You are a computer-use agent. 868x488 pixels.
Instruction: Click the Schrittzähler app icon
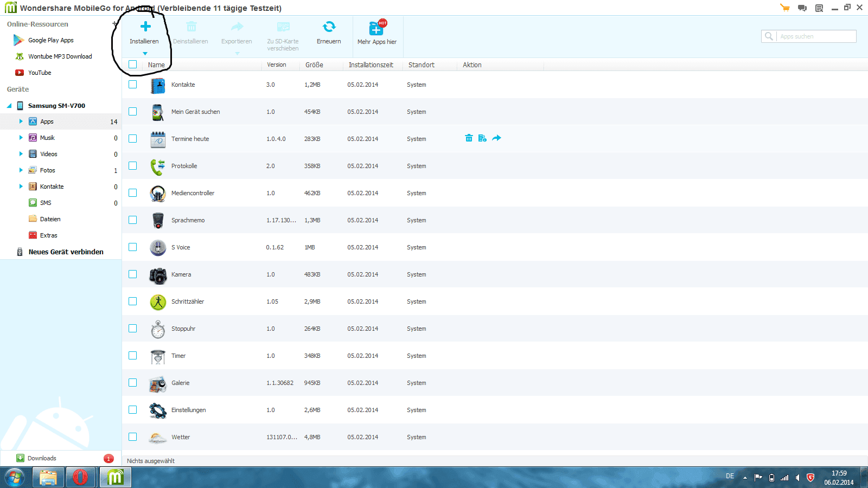tap(158, 302)
